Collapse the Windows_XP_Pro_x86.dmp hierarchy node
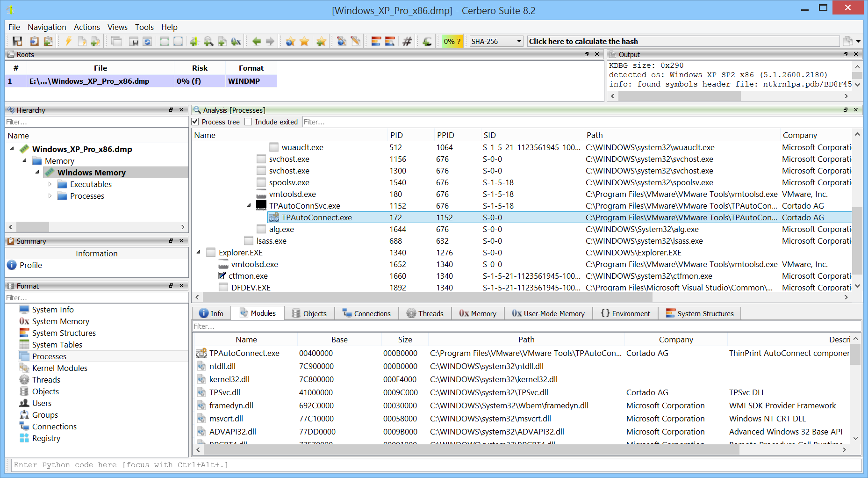This screenshot has width=868, height=478. (x=12, y=149)
